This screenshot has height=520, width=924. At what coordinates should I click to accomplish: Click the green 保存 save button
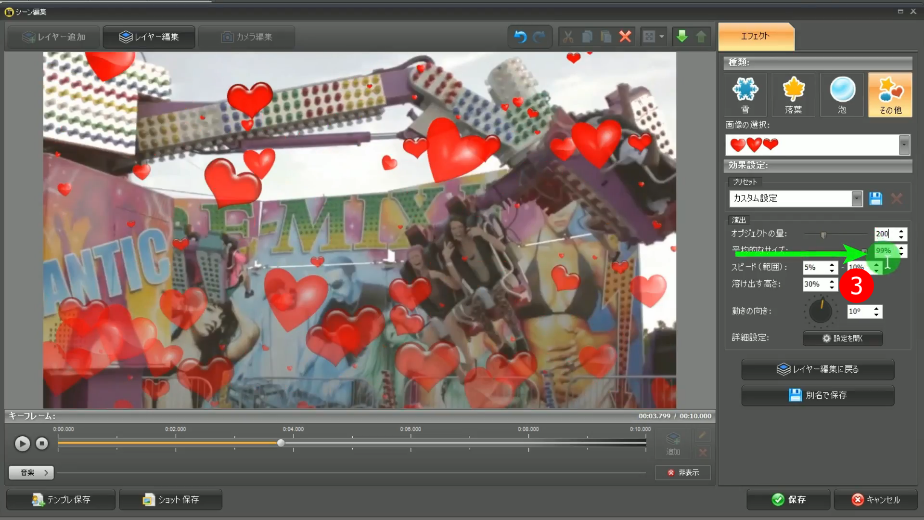coord(788,500)
